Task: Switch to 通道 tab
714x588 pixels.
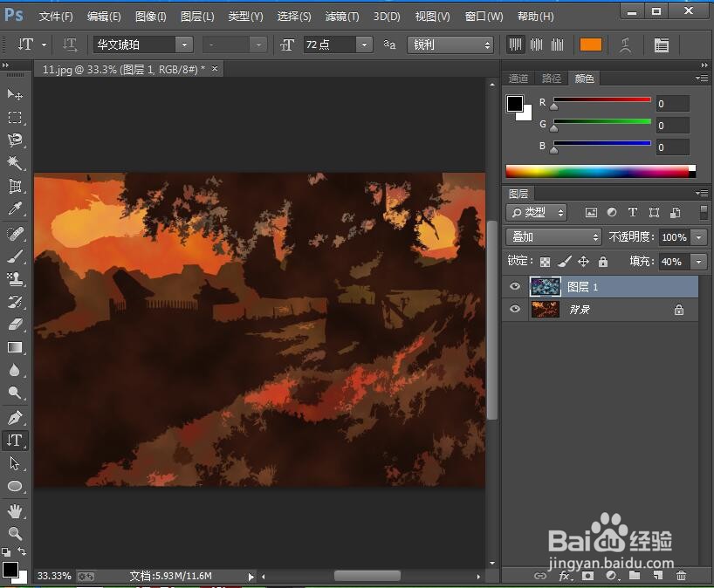Action: [x=518, y=79]
